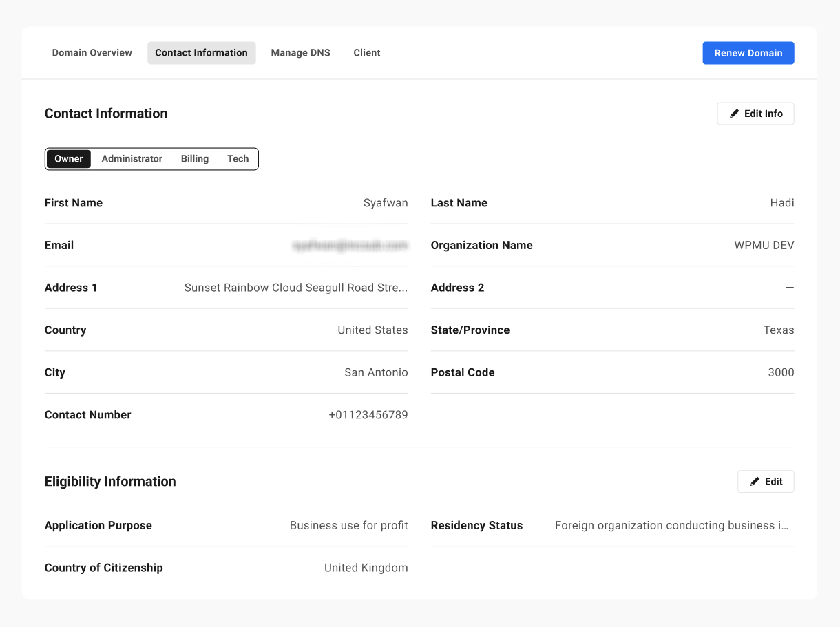Screen dimensions: 840x627
Task: Click the pencil icon in Edit Info
Action: coord(735,114)
